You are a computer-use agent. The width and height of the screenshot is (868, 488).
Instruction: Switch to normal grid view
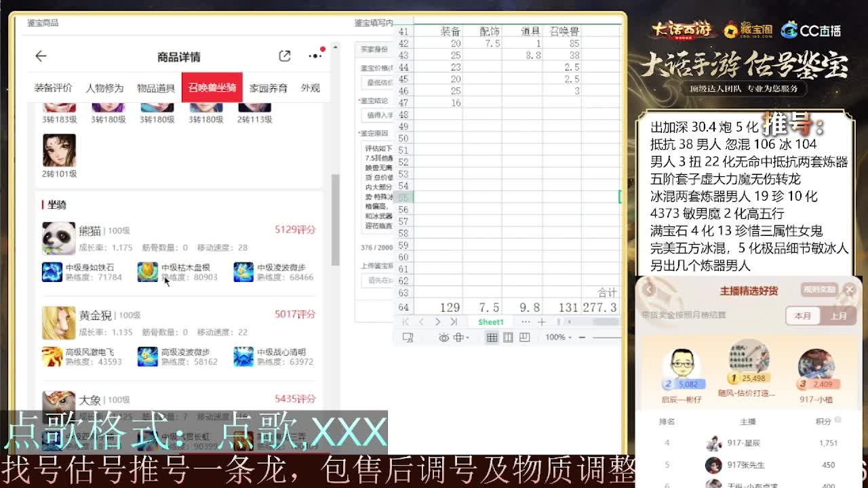click(492, 338)
